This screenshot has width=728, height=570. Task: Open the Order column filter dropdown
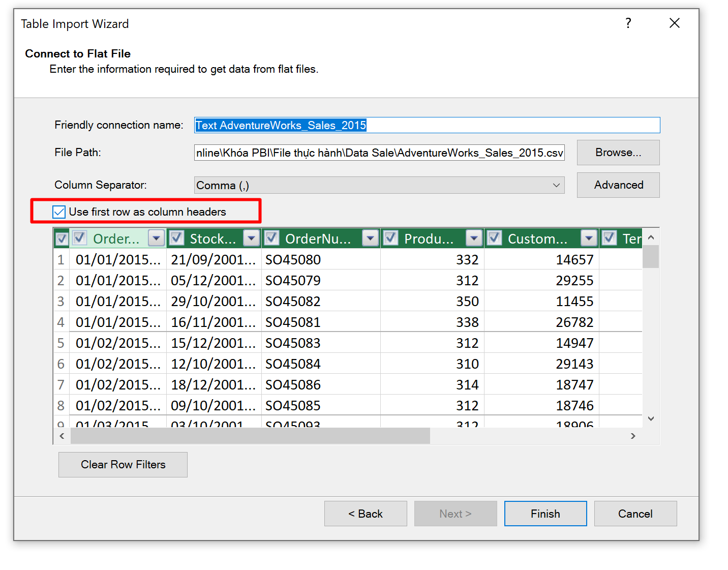[156, 238]
